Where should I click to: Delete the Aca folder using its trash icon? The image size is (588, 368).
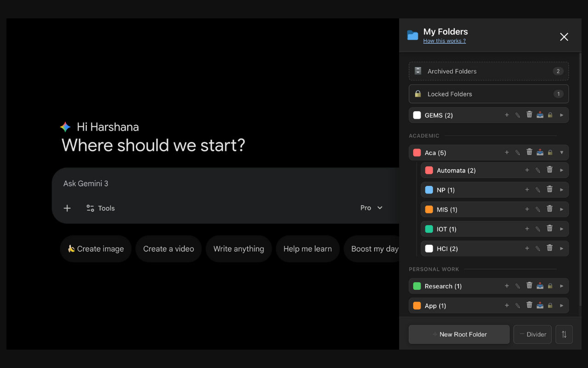(529, 152)
